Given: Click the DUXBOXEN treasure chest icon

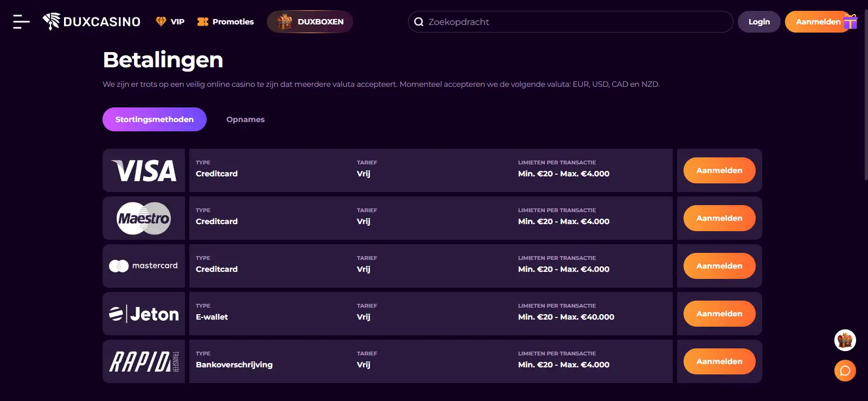Looking at the screenshot, I should click(285, 22).
